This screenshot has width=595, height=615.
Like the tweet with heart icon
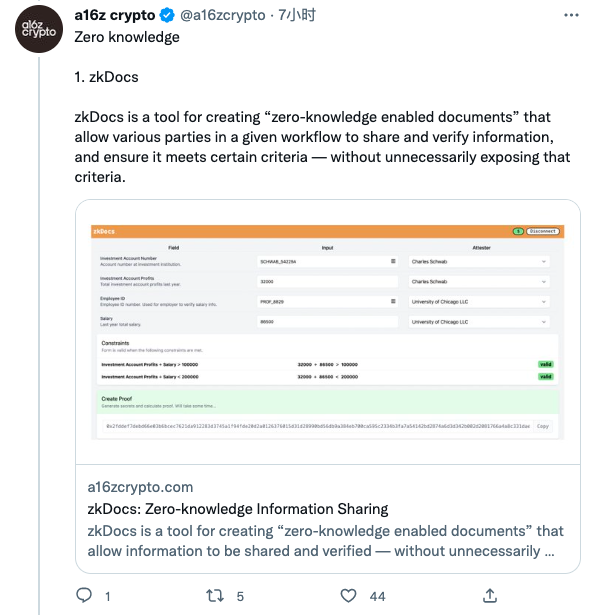(348, 596)
